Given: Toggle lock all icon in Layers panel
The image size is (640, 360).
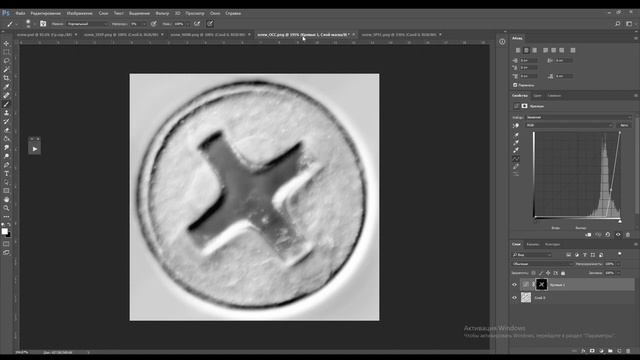Looking at the screenshot, I should coord(563,273).
